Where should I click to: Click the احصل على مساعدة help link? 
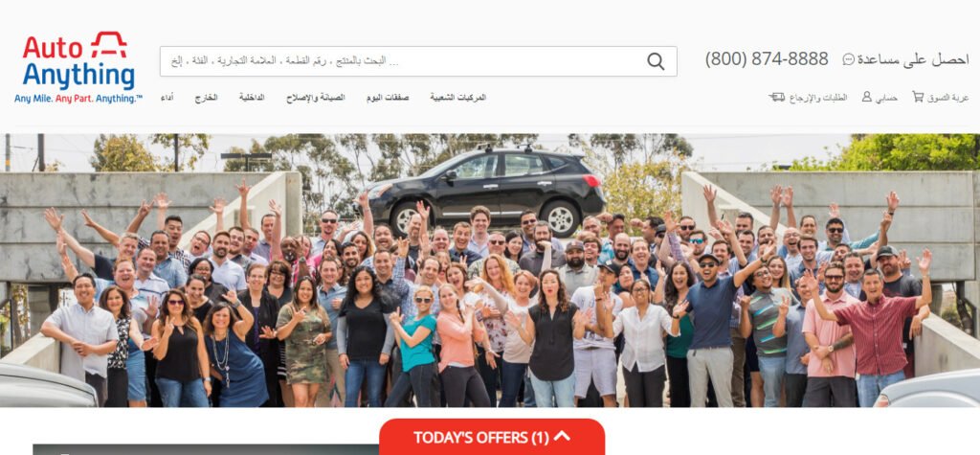click(x=912, y=59)
